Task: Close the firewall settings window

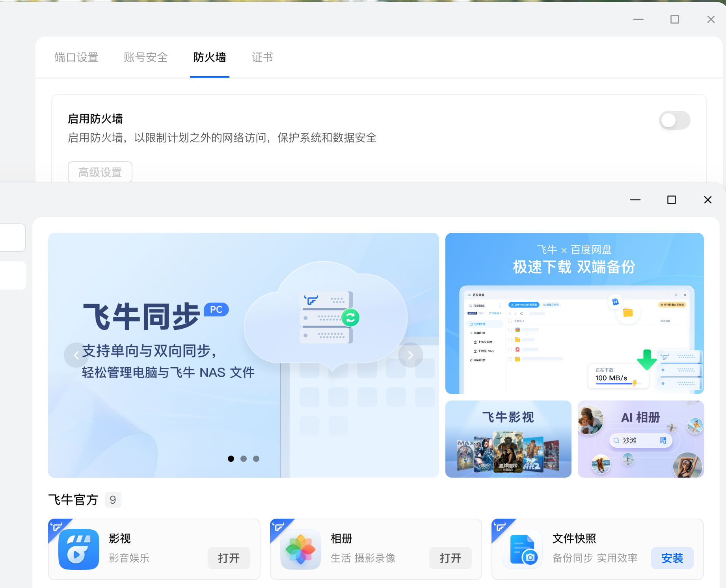Action: coord(711,19)
